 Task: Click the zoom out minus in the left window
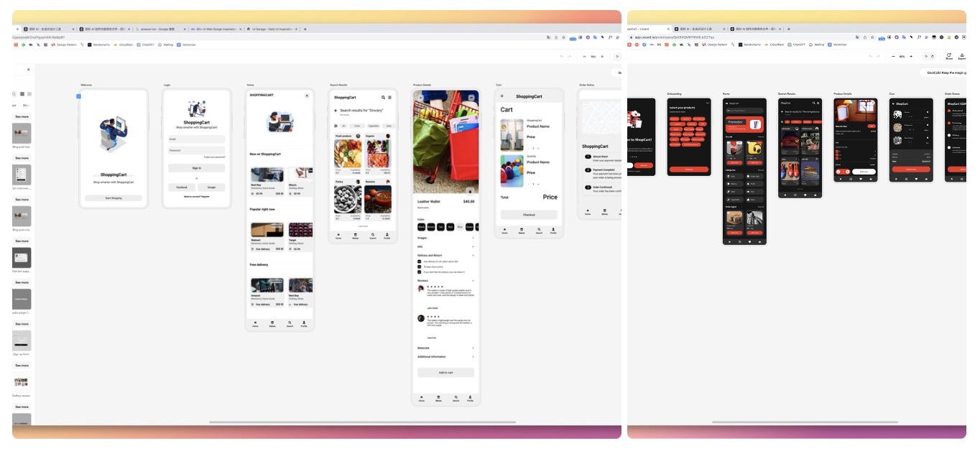(x=584, y=56)
